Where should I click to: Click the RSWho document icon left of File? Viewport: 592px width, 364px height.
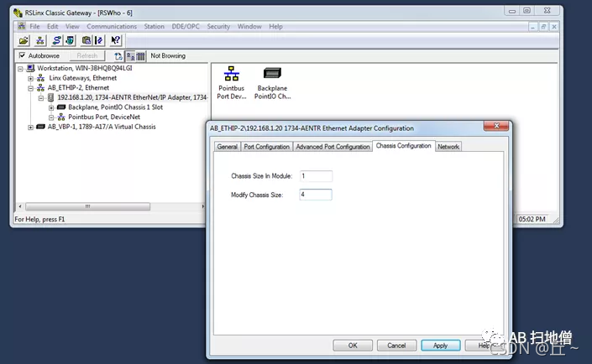pos(22,26)
